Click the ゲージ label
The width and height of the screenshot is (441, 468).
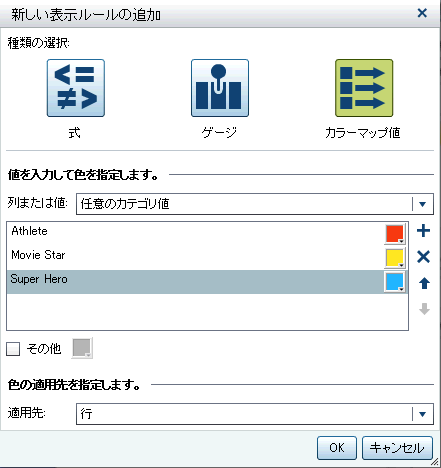(x=219, y=133)
